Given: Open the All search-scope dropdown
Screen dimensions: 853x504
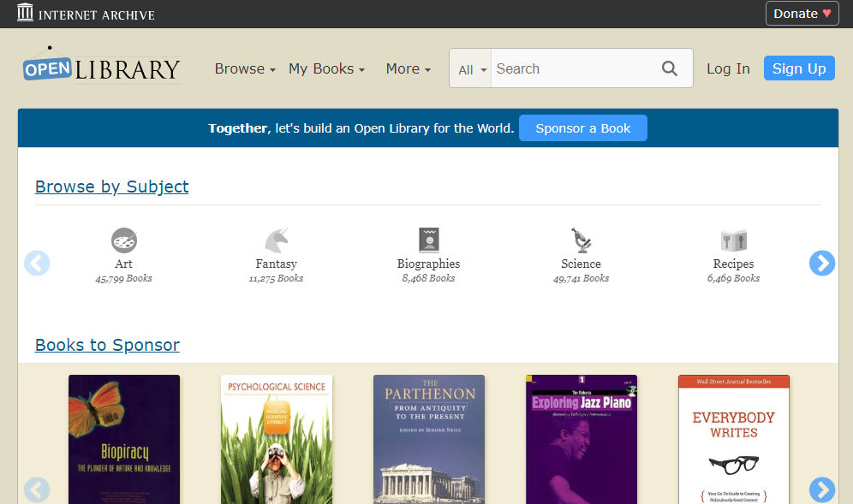Looking at the screenshot, I should 471,69.
